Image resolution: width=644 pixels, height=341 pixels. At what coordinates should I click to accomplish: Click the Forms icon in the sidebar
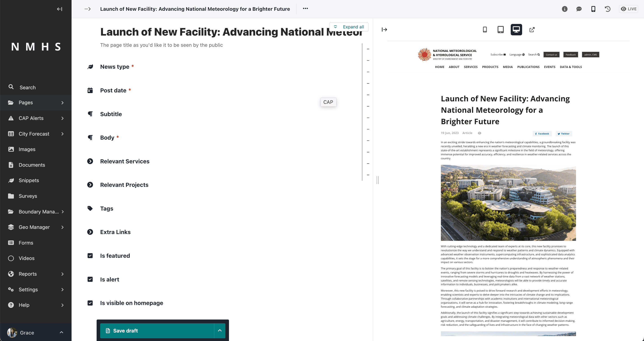point(11,243)
